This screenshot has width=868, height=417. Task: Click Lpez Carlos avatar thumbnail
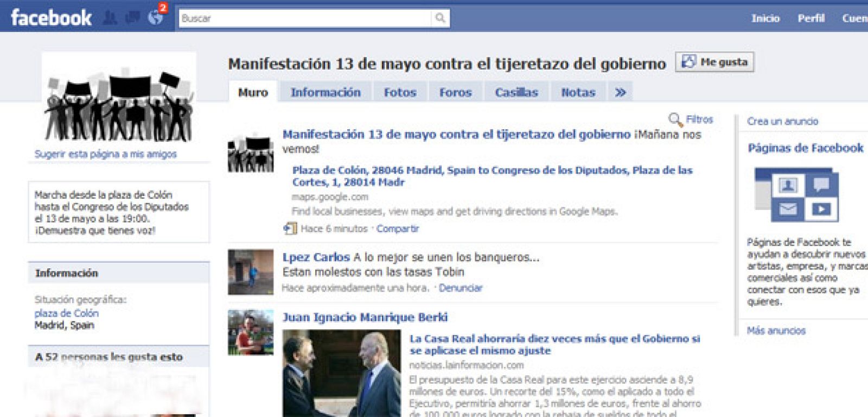251,272
